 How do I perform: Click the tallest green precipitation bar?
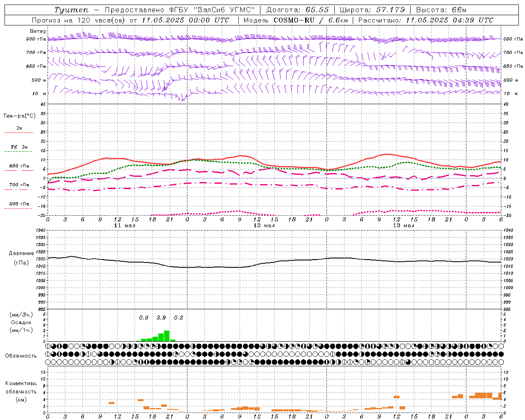pos(167,336)
